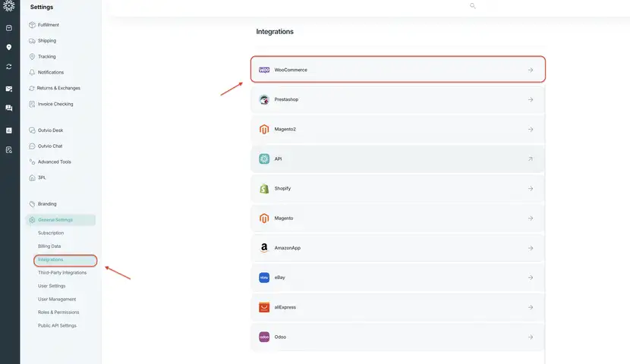Click the eBay logo icon
This screenshot has height=364, width=630.
(264, 278)
